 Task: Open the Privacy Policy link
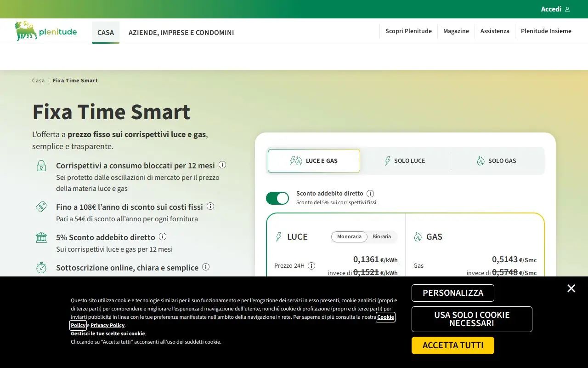[107, 325]
